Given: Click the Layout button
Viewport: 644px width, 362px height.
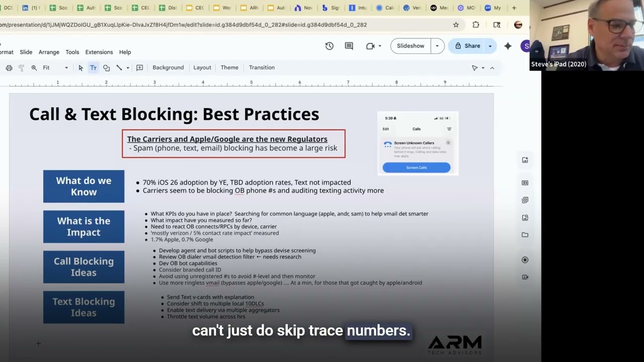Looking at the screenshot, I should point(202,67).
